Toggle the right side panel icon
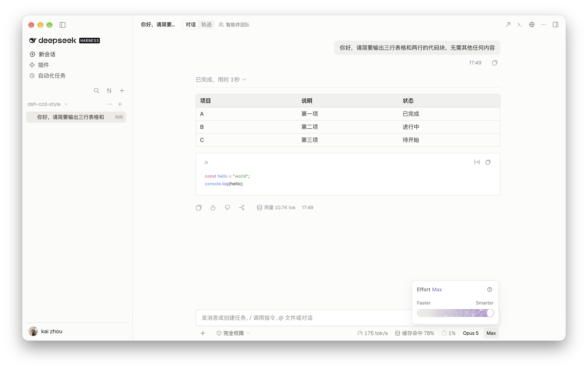 [x=556, y=25]
